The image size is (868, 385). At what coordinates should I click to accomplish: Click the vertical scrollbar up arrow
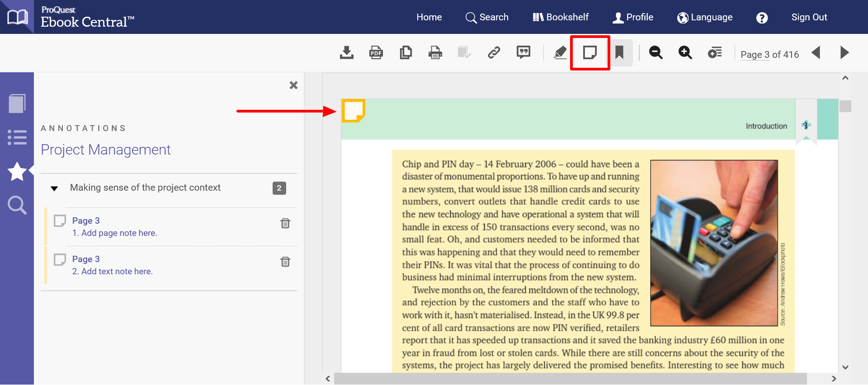[845, 78]
